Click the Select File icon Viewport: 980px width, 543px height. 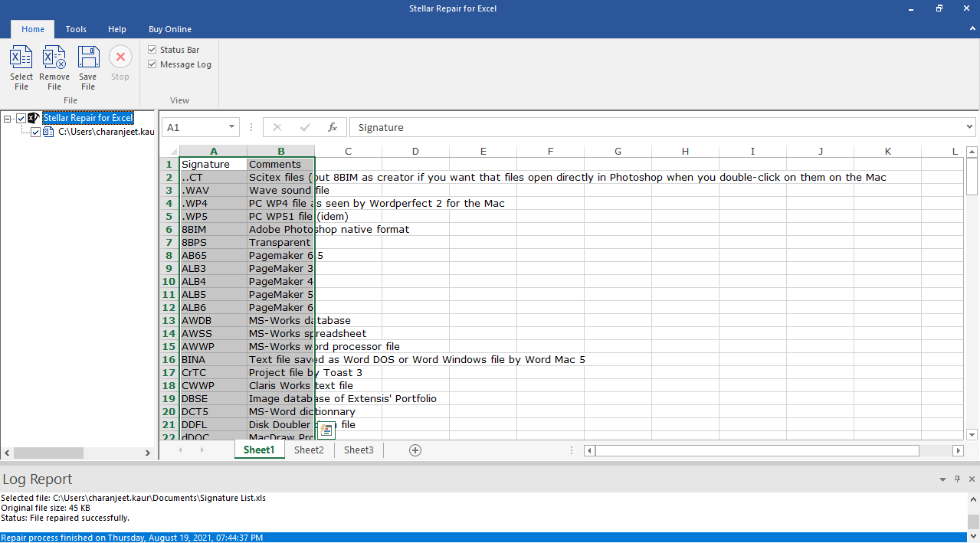[21, 57]
